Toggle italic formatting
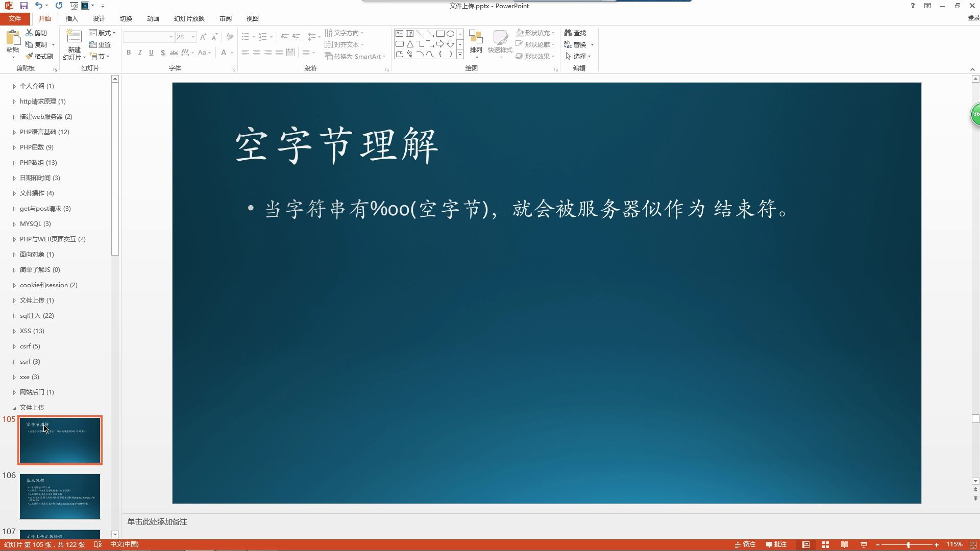980x551 pixels. click(x=139, y=53)
